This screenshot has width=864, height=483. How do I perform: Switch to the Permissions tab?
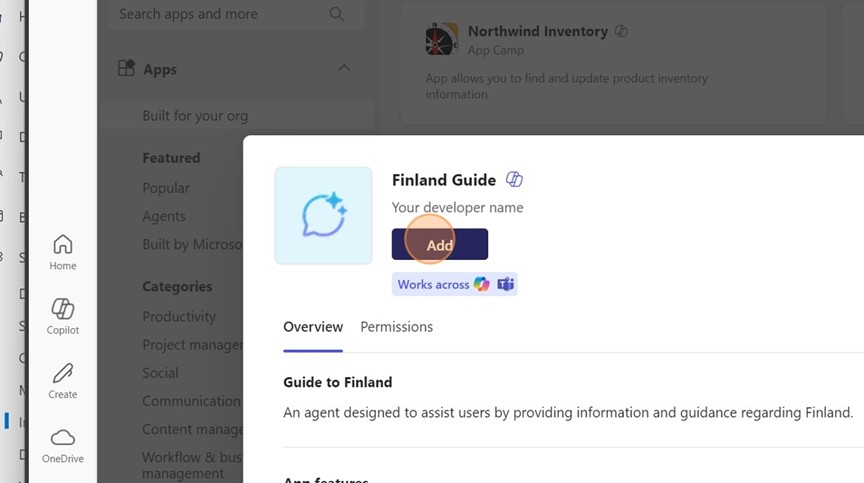click(x=396, y=327)
